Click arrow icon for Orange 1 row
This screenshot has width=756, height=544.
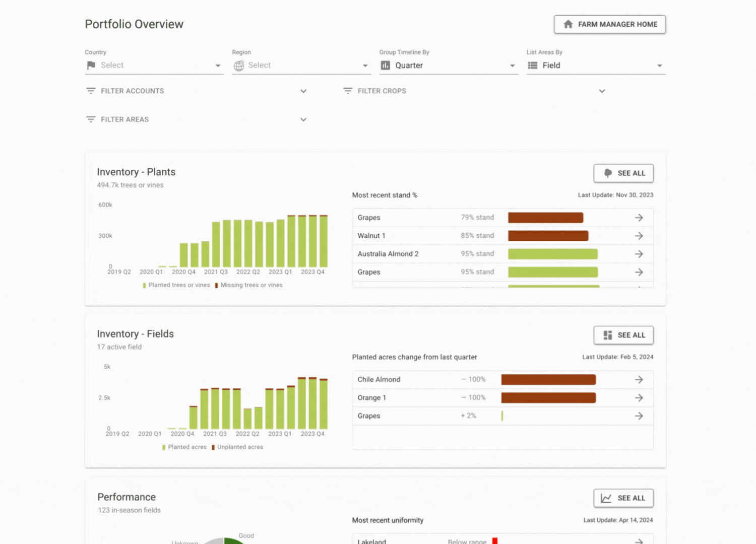tap(639, 398)
